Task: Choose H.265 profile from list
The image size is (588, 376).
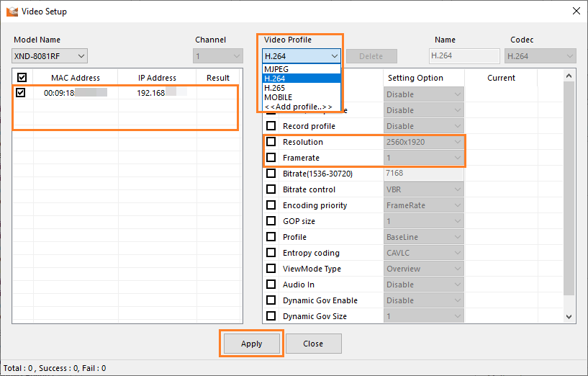Action: click(x=302, y=88)
